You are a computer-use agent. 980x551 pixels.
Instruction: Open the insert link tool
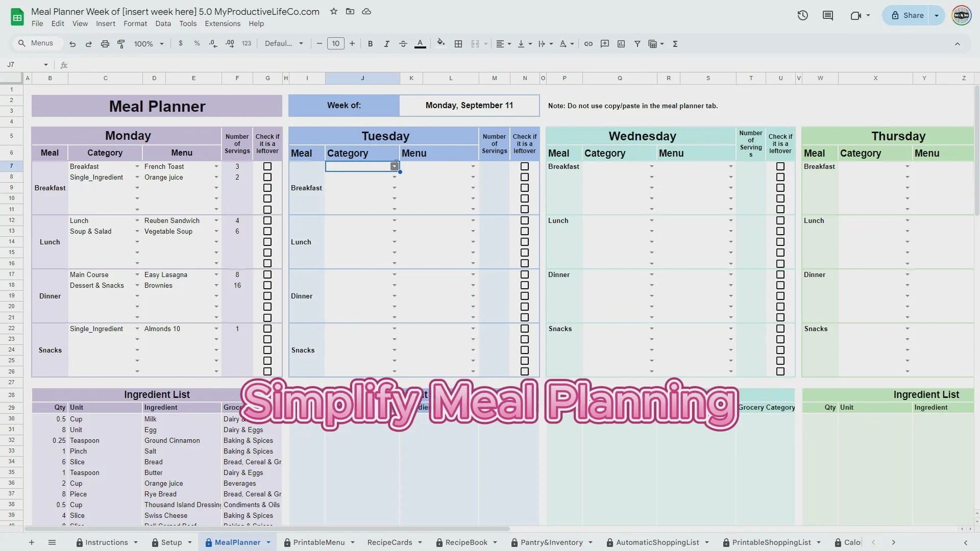coord(588,44)
